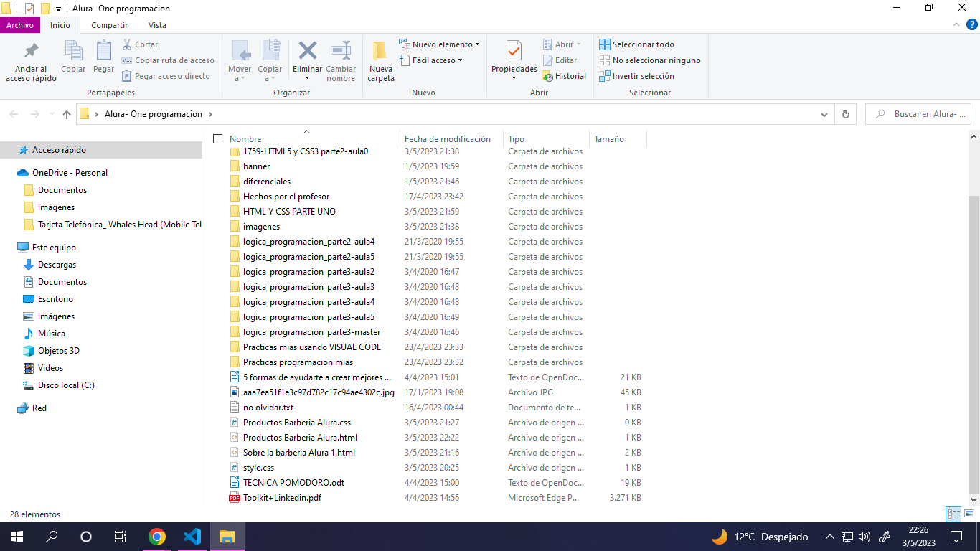Click No seleccionar ninguno
980x551 pixels.
[650, 60]
